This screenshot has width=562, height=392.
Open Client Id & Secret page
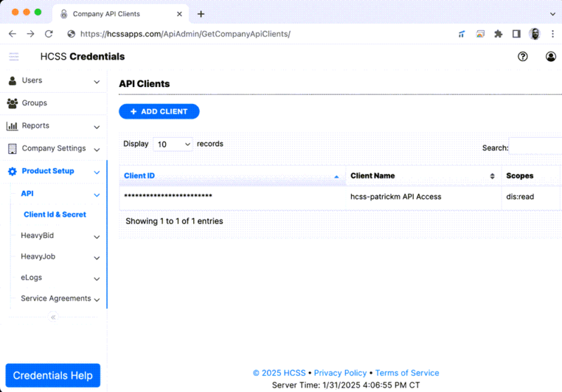55,215
